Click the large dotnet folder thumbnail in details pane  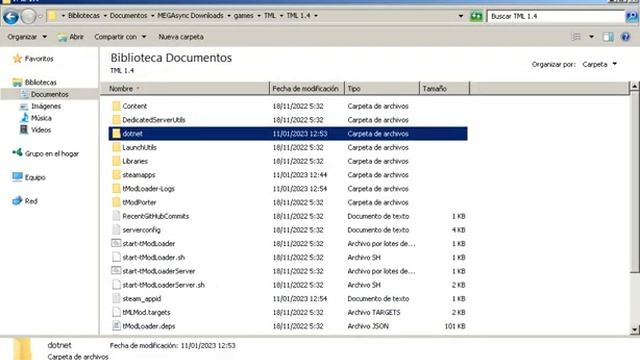coord(22,349)
